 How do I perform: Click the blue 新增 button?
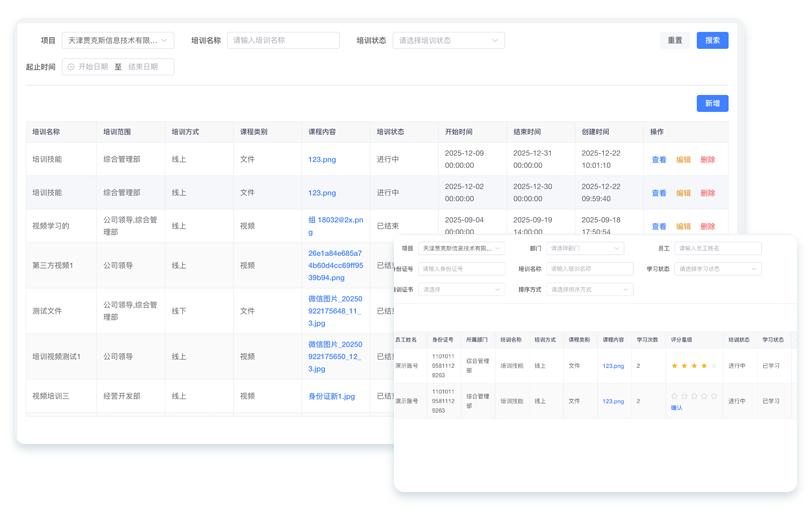click(x=712, y=103)
